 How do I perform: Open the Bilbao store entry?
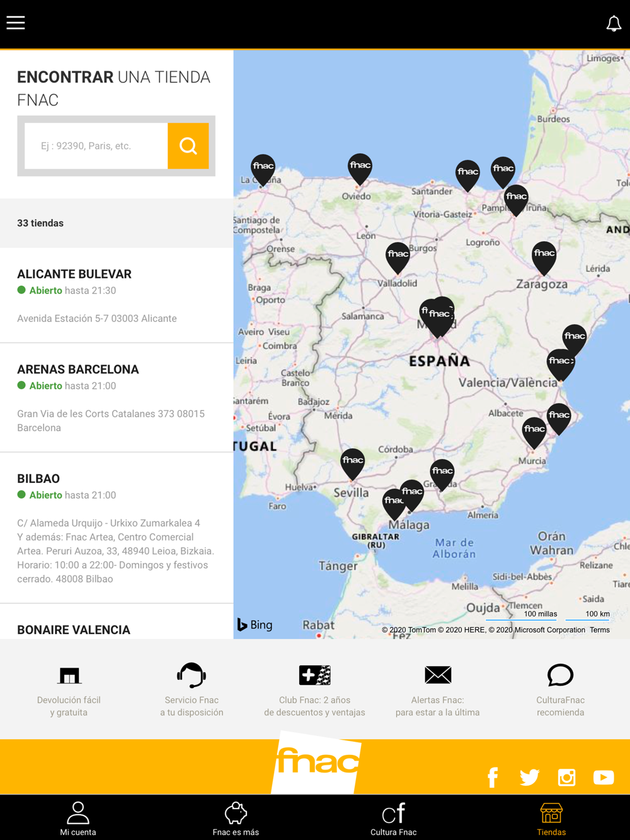point(117,528)
